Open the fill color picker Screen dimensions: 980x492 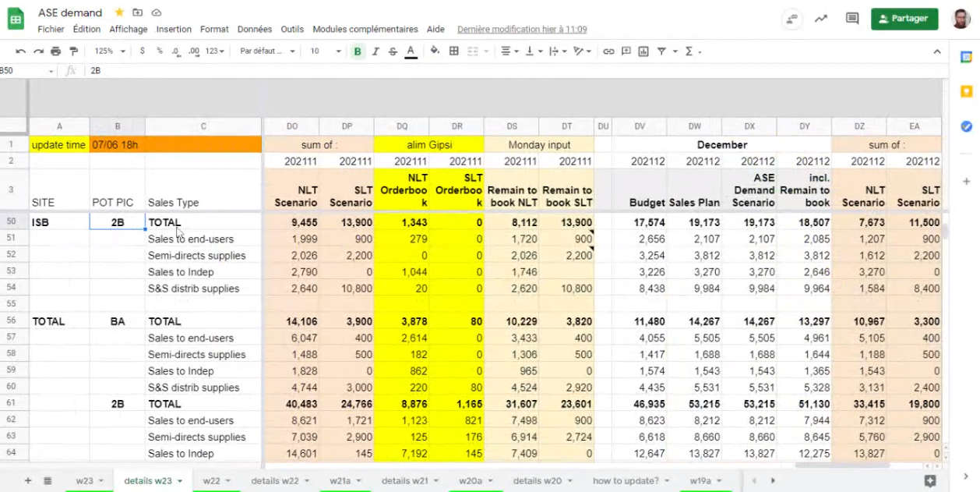point(435,51)
